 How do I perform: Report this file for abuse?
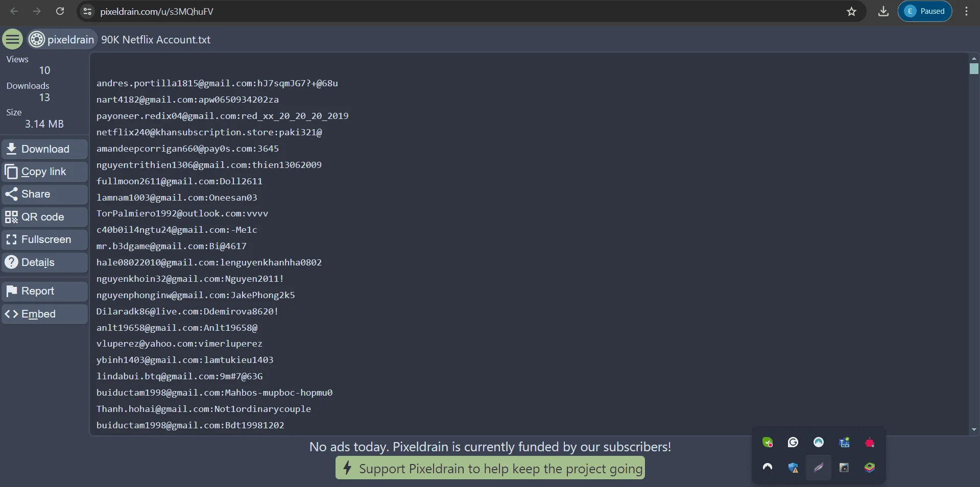(44, 291)
